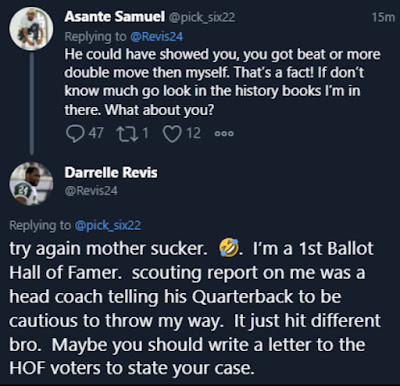Open Darrelle Revis's profile avatar
Image resolution: width=400 pixels, height=386 pixels.
(x=31, y=184)
